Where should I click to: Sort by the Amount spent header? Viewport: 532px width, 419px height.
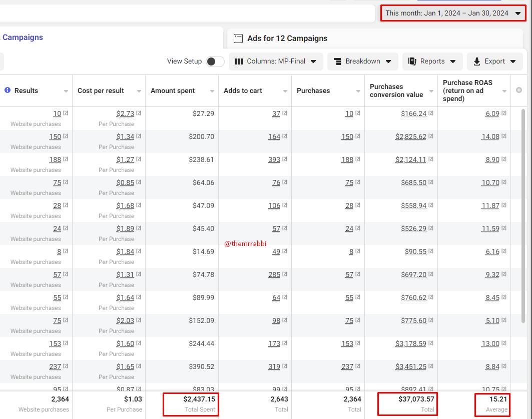(173, 91)
